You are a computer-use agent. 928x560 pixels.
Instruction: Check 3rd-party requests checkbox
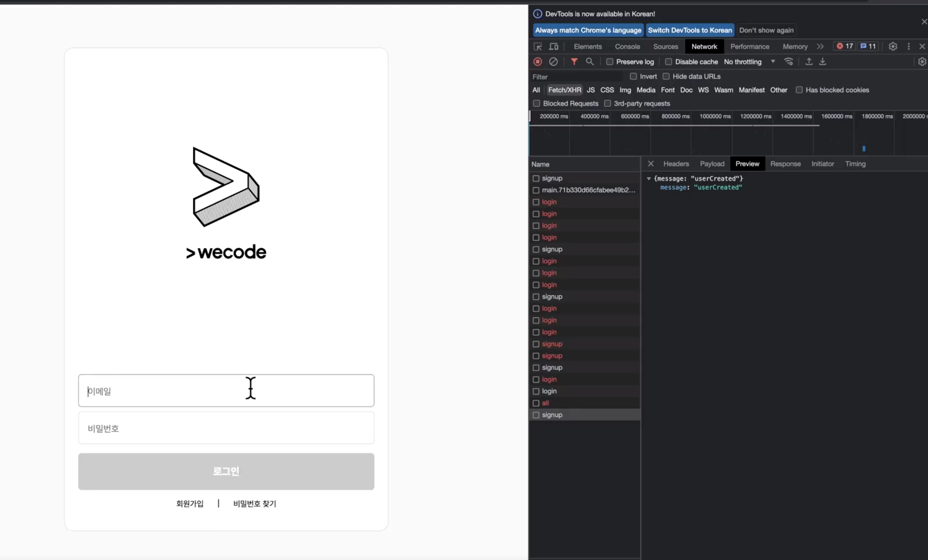coord(607,103)
